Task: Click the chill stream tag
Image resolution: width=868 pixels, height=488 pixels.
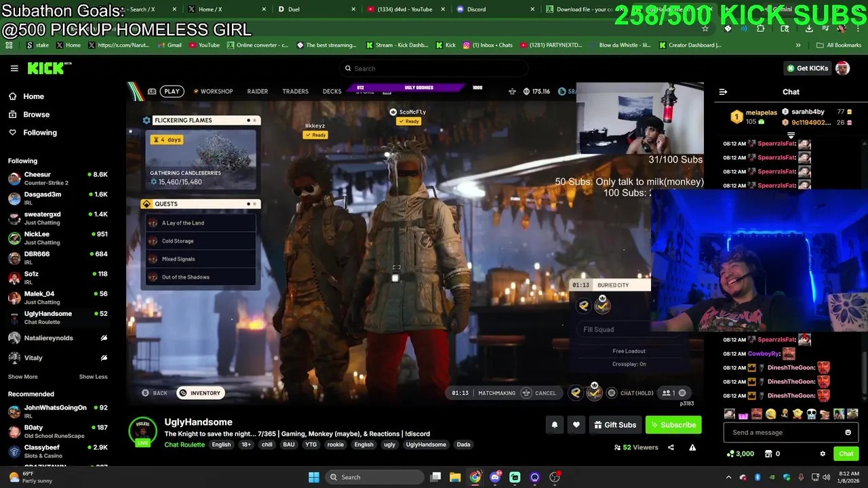Action: 267,445
